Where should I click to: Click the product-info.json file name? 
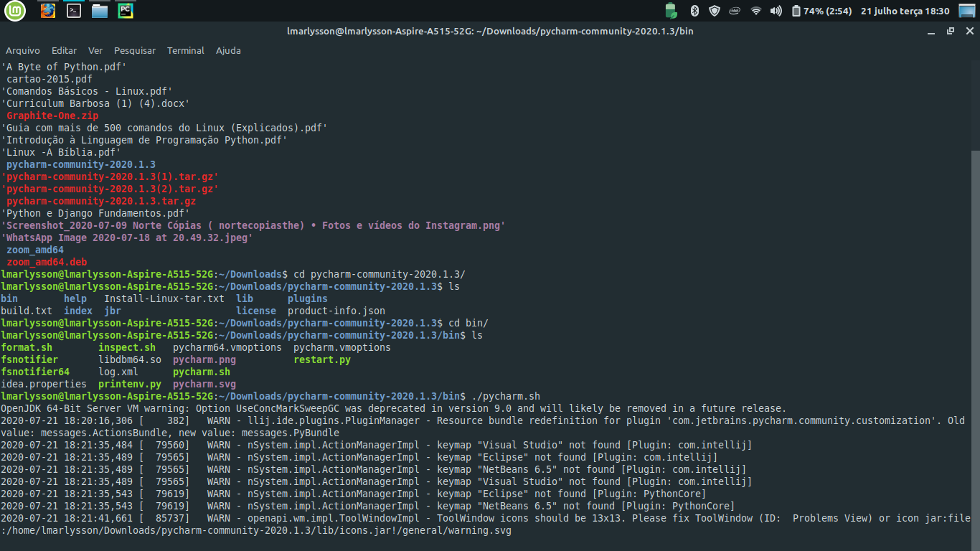coord(336,311)
